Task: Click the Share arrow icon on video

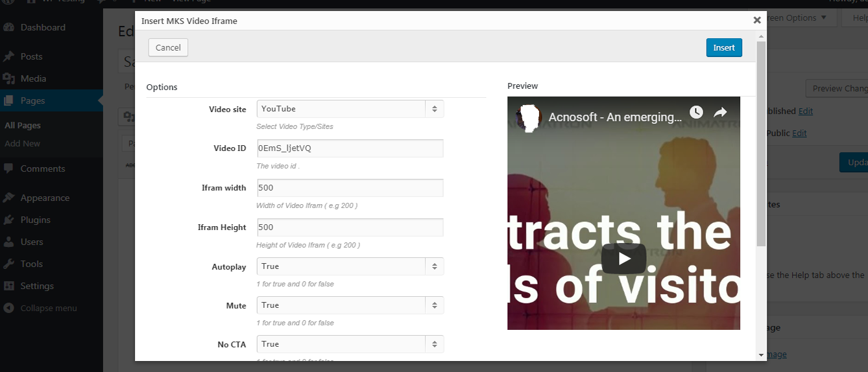Action: click(x=720, y=112)
